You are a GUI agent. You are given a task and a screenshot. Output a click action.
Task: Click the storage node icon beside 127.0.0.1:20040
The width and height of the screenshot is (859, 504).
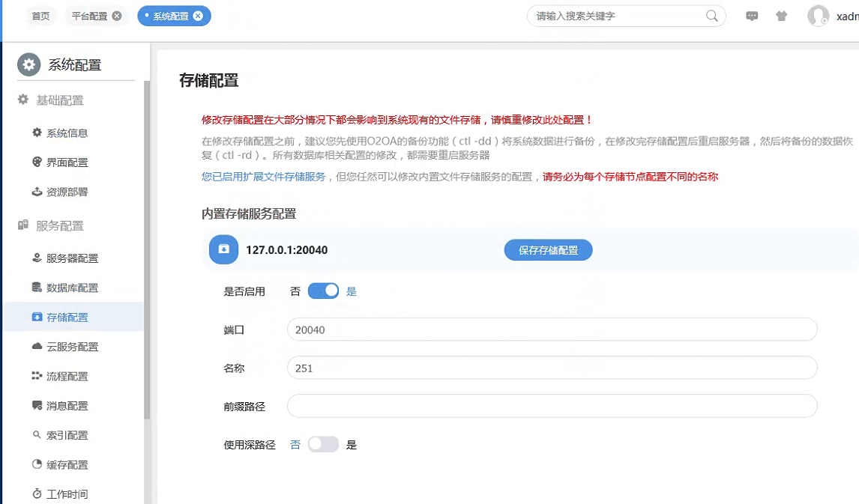223,249
